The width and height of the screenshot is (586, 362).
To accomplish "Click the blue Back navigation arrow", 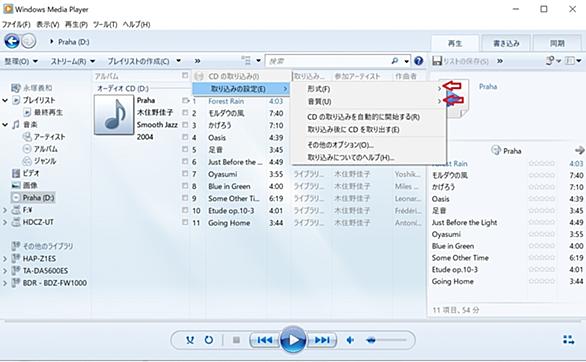I will click(x=12, y=41).
